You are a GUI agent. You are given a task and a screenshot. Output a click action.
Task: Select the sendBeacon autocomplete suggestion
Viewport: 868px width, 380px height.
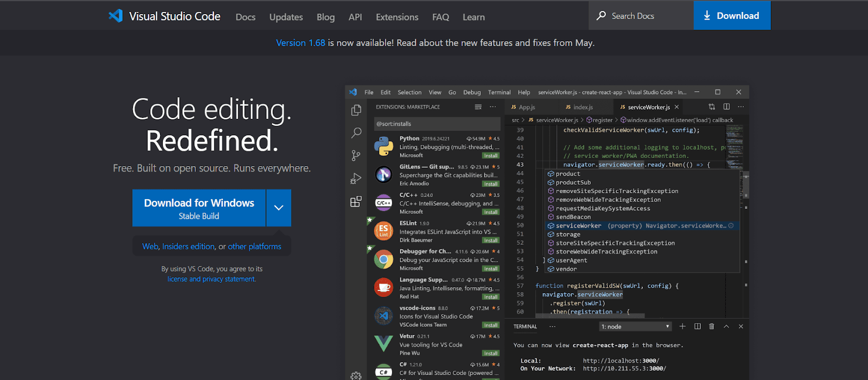[642, 217]
